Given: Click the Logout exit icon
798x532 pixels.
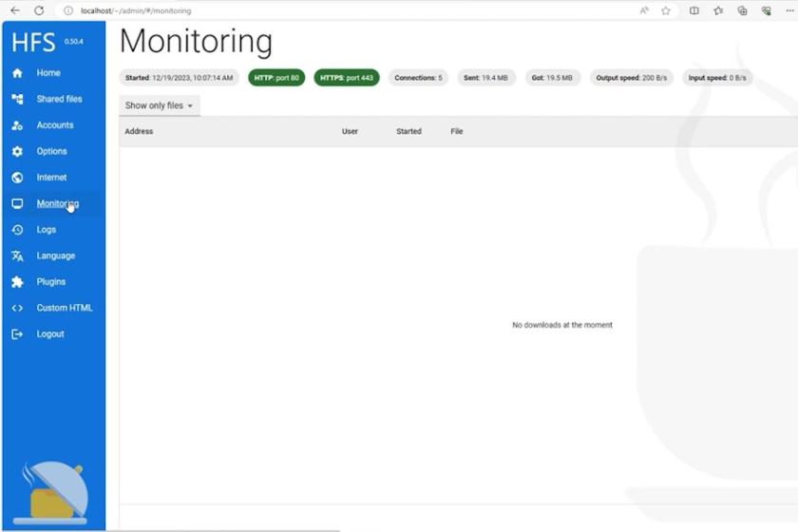Looking at the screenshot, I should pyautogui.click(x=17, y=334).
